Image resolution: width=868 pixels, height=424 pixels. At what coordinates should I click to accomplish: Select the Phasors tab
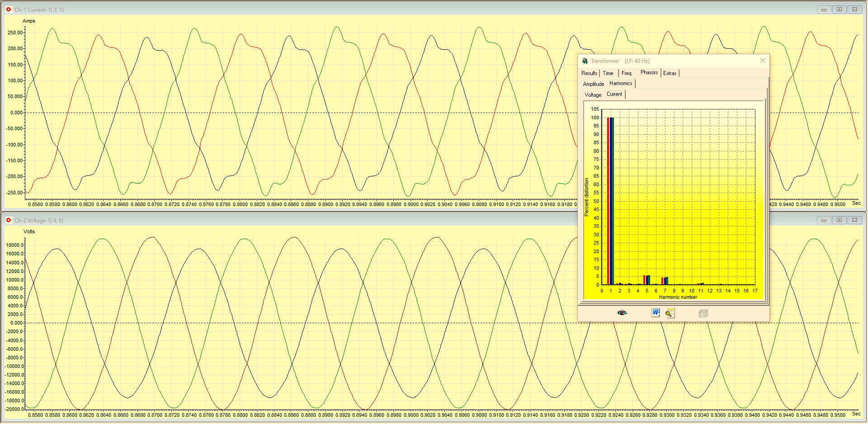pos(649,72)
